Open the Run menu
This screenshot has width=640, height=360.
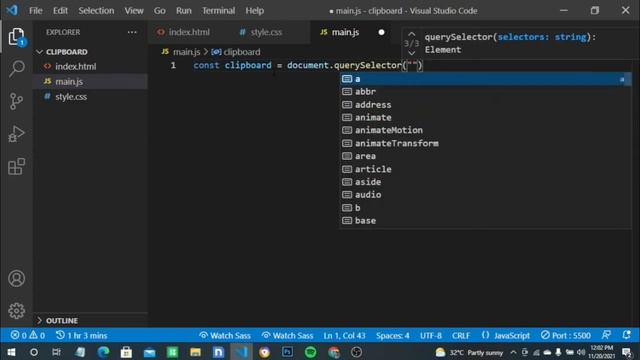point(184,11)
